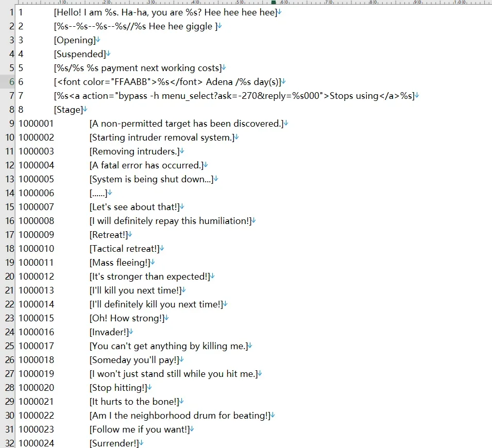Click the "Surrender!" text on the last line
The width and height of the screenshot is (492, 448).
click(114, 443)
